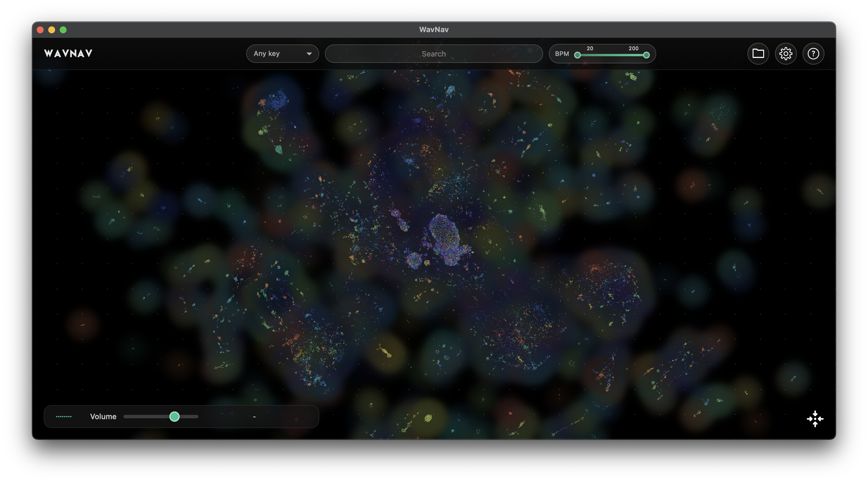Click the BPM minimum handle at 20

click(577, 55)
